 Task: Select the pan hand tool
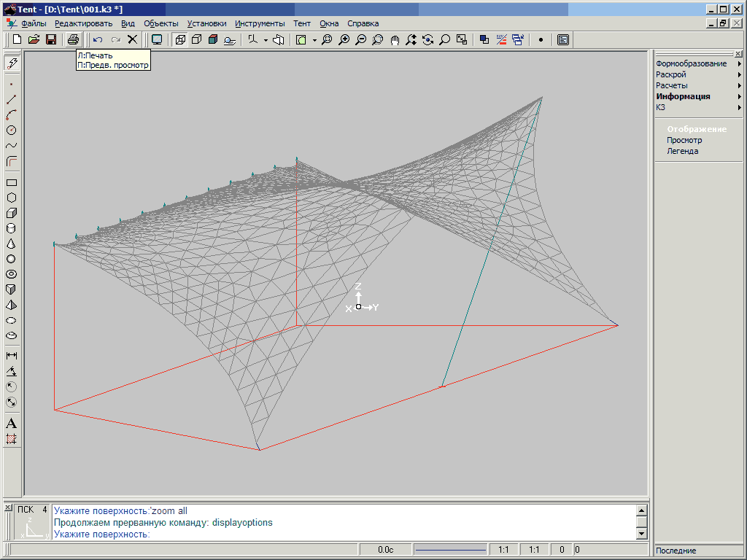tap(395, 39)
